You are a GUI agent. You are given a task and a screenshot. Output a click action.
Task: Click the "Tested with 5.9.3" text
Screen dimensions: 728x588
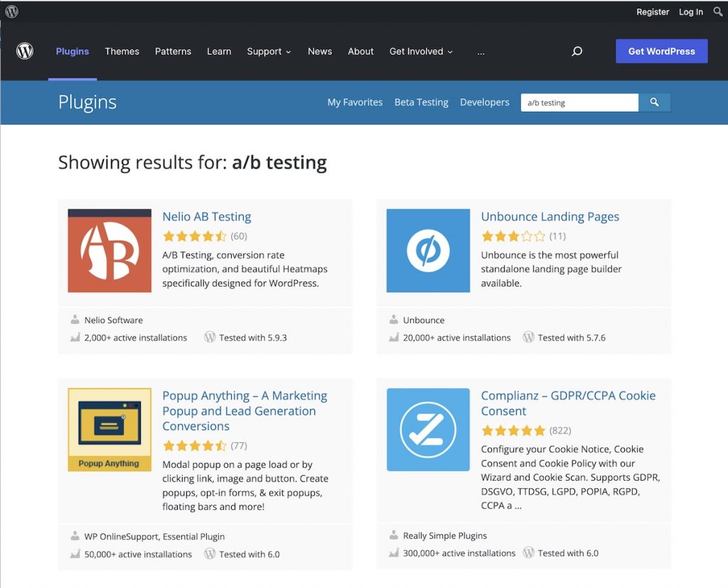[x=253, y=338]
